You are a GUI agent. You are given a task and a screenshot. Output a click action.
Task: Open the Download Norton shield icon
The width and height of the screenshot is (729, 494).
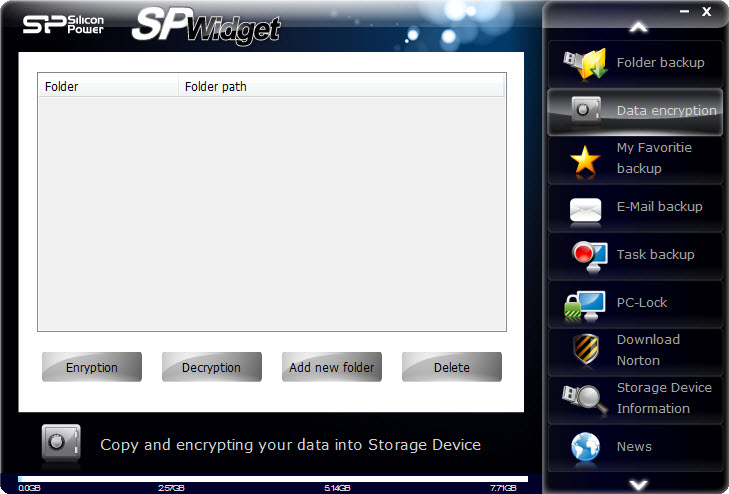[x=585, y=349]
